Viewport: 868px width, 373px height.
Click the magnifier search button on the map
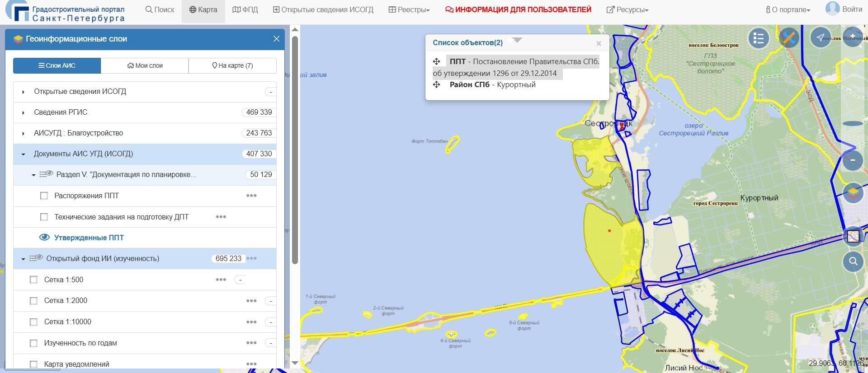pos(853,261)
